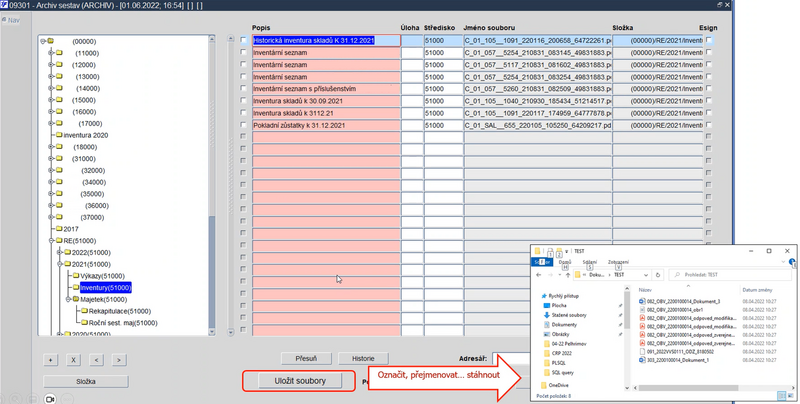Click the camera icon in bottom-left corner

point(50,398)
